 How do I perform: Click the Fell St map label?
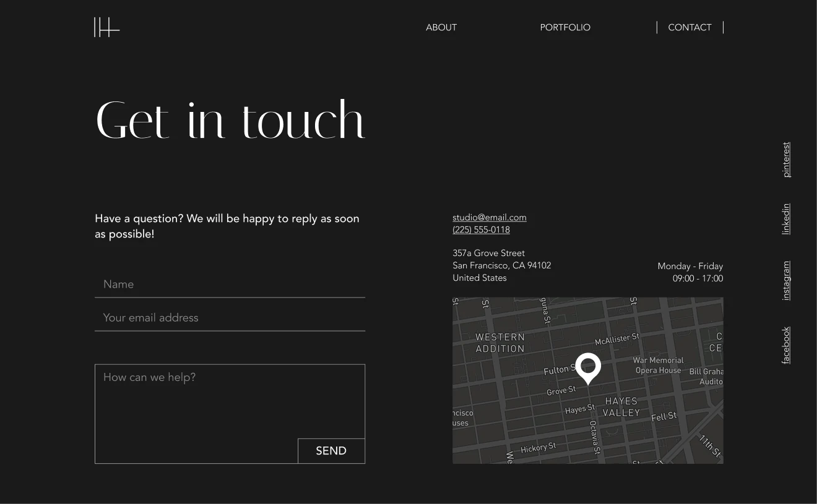tap(664, 417)
